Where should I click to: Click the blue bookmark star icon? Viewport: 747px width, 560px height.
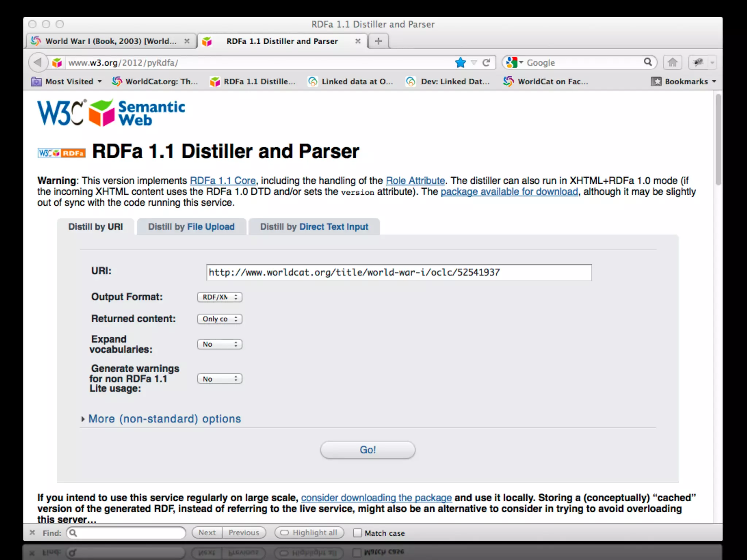(x=460, y=63)
